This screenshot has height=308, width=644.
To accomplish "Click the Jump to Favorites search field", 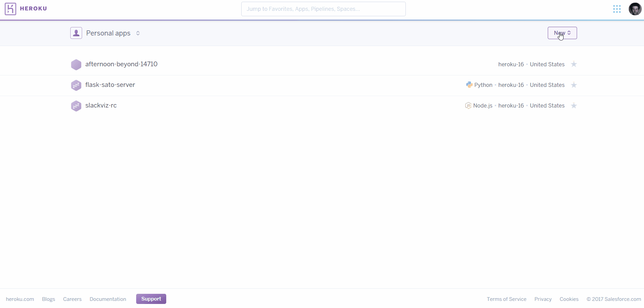I will (324, 9).
